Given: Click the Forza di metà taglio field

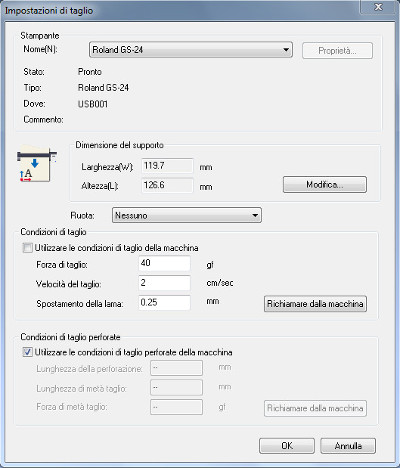Looking at the screenshot, I should (176, 407).
